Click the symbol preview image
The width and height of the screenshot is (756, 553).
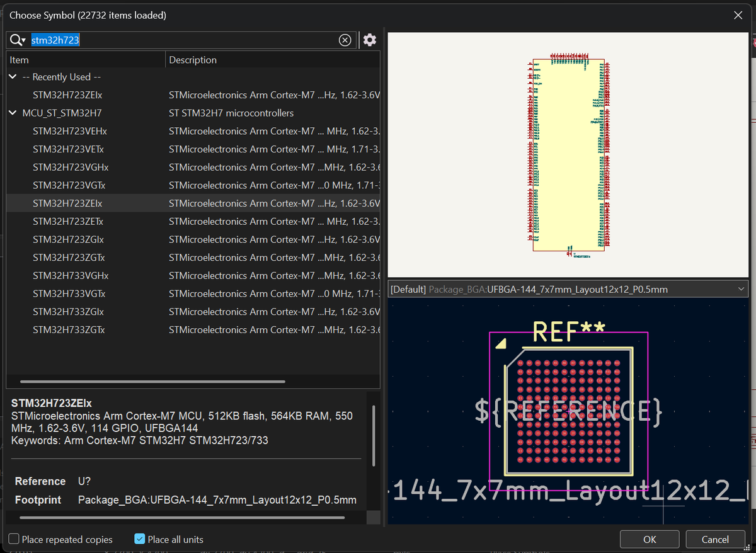click(570, 154)
